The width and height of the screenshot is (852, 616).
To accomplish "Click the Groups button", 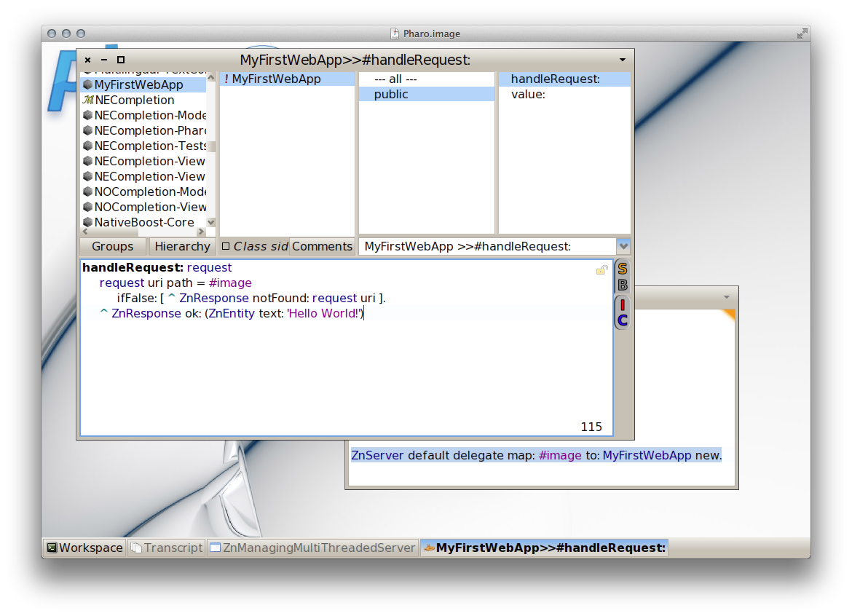I will click(112, 246).
